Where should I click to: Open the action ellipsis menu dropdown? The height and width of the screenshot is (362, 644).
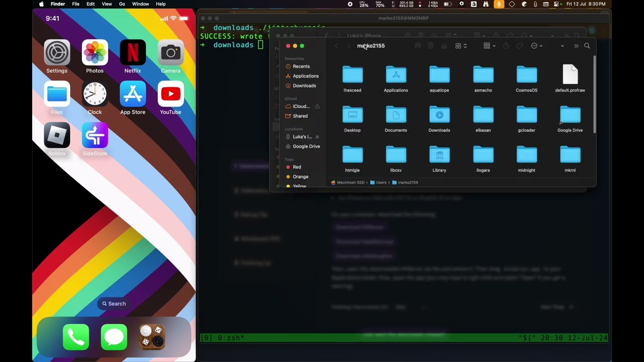pyautogui.click(x=537, y=46)
